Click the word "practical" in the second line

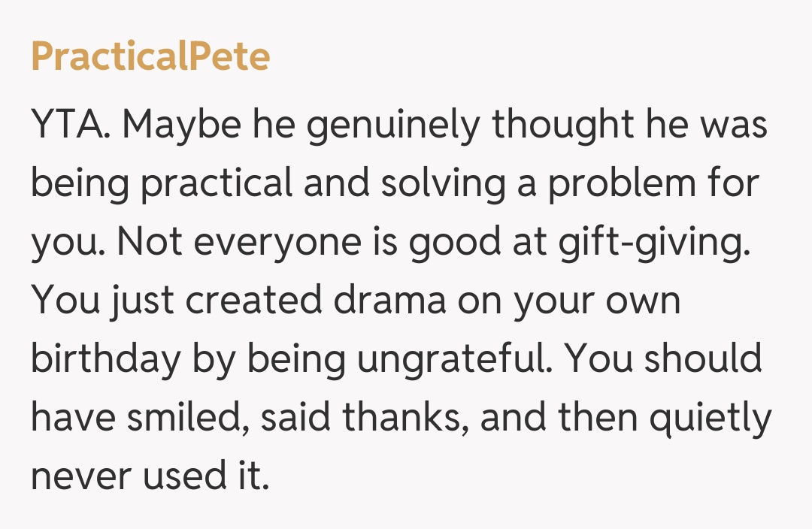(x=218, y=184)
